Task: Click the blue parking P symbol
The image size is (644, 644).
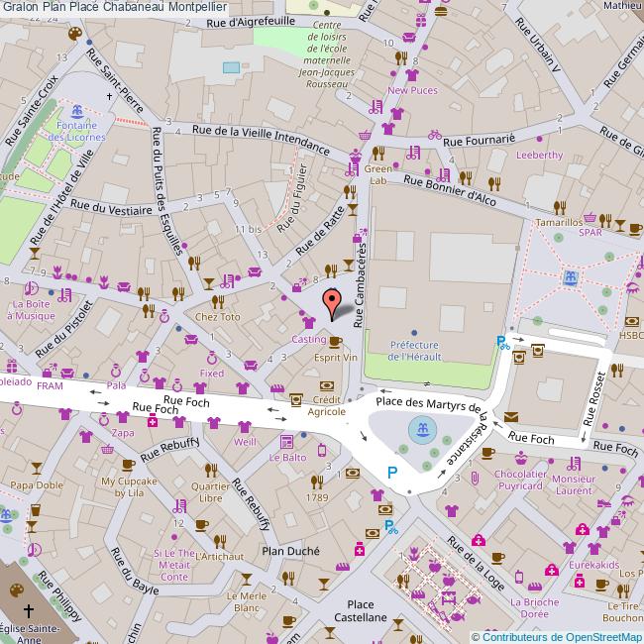Action: click(x=393, y=474)
